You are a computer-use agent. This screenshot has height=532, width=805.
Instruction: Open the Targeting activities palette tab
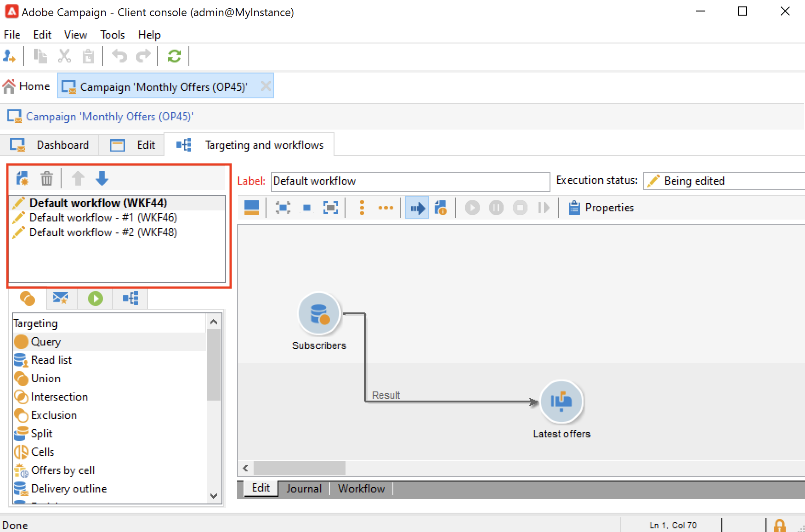(x=28, y=299)
